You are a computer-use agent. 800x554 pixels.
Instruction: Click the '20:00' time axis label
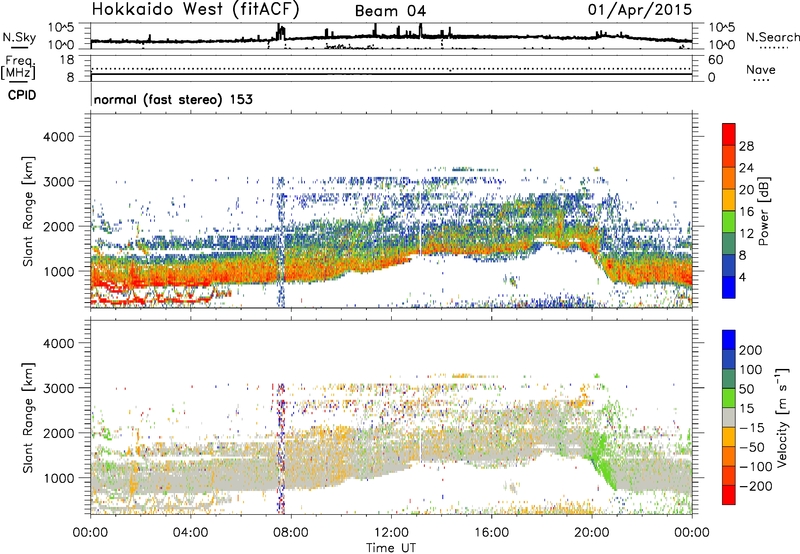coord(592,533)
